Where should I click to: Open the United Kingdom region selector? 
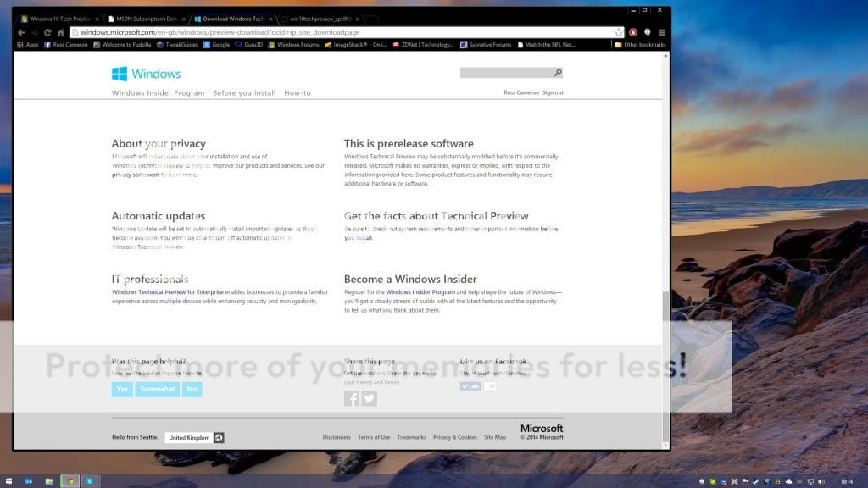[x=189, y=437]
